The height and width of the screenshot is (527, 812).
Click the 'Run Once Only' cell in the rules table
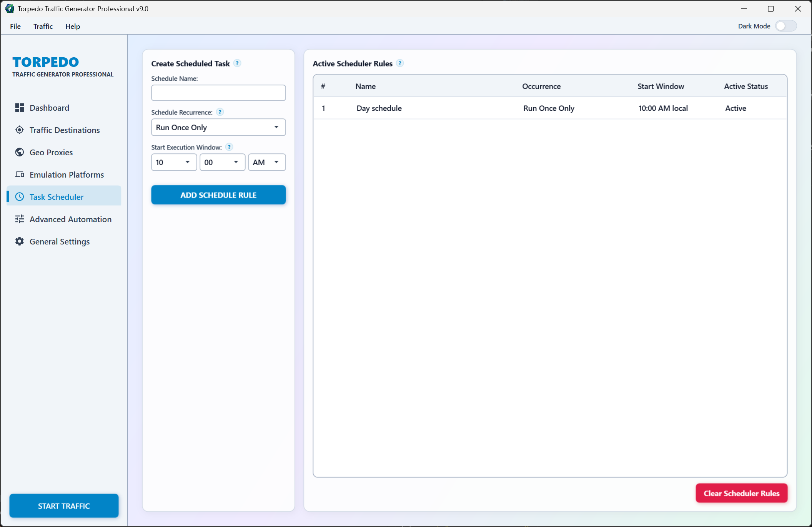coord(549,108)
